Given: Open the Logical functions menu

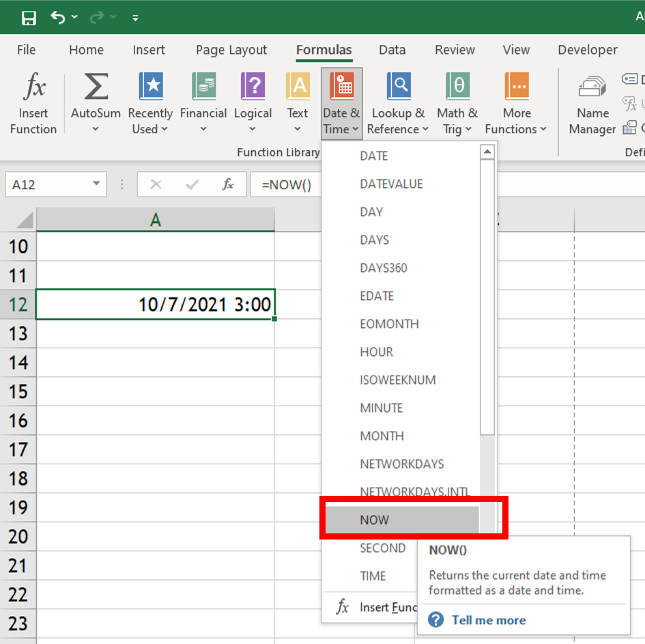Looking at the screenshot, I should 253,103.
